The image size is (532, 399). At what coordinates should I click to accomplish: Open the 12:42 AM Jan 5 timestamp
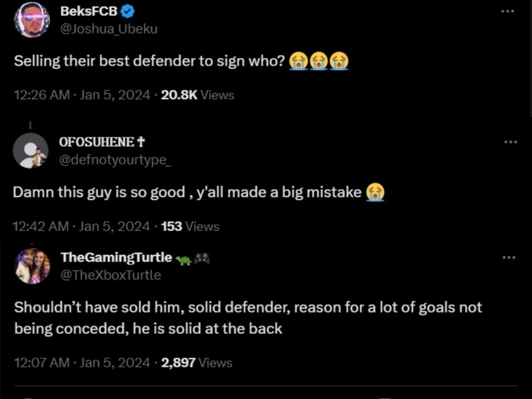[x=81, y=226]
